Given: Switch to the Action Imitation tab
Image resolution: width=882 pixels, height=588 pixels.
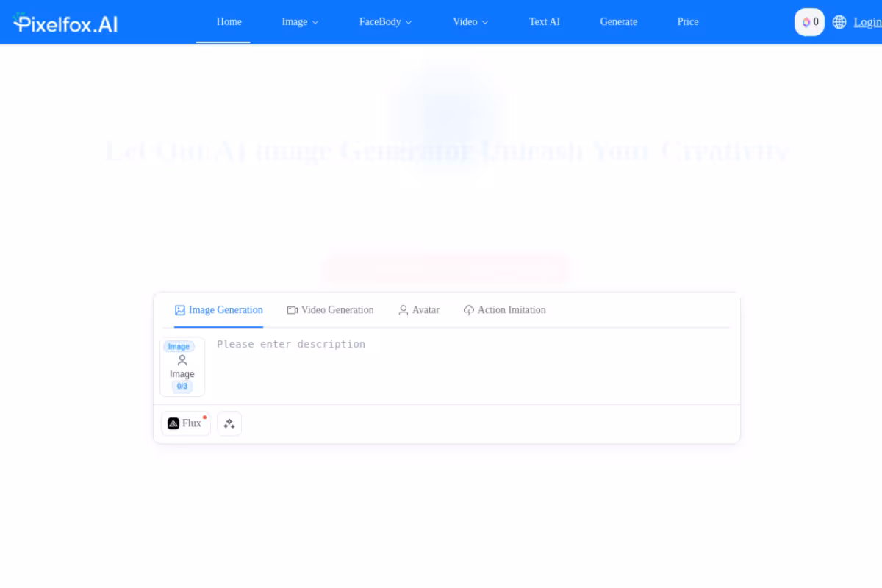Looking at the screenshot, I should click(504, 310).
